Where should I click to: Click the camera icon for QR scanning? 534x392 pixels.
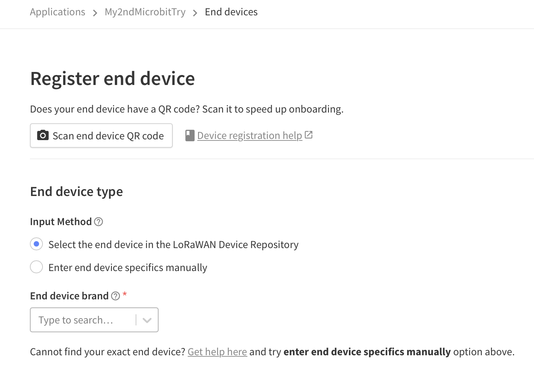point(43,135)
